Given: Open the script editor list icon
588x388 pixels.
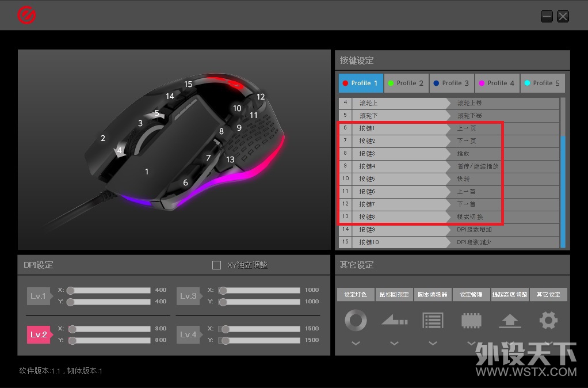Looking at the screenshot, I should (433, 321).
